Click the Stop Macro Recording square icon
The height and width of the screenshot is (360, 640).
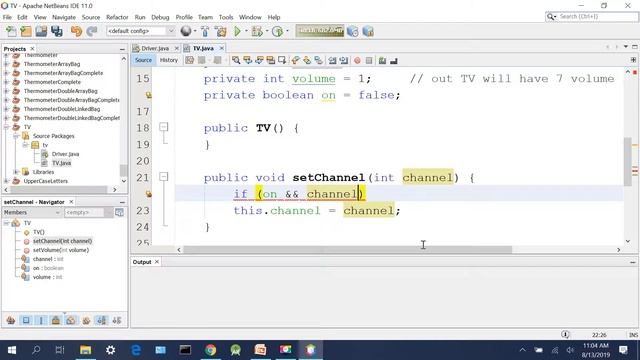click(x=369, y=60)
